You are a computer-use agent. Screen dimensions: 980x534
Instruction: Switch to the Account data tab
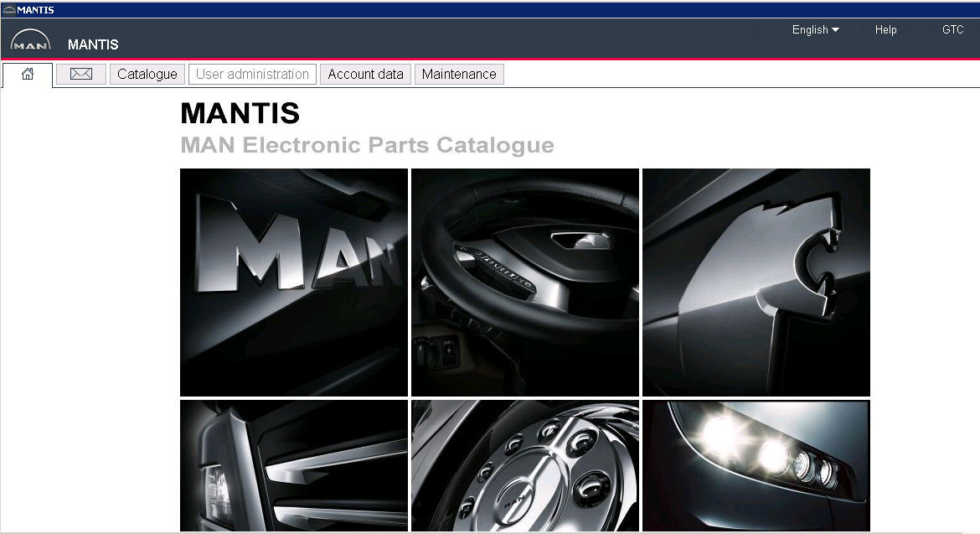click(366, 75)
